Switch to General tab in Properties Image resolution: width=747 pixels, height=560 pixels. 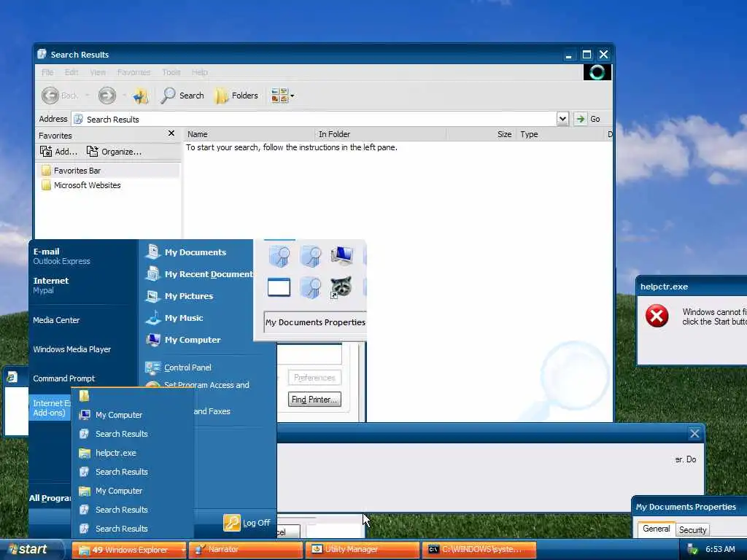[656, 529]
